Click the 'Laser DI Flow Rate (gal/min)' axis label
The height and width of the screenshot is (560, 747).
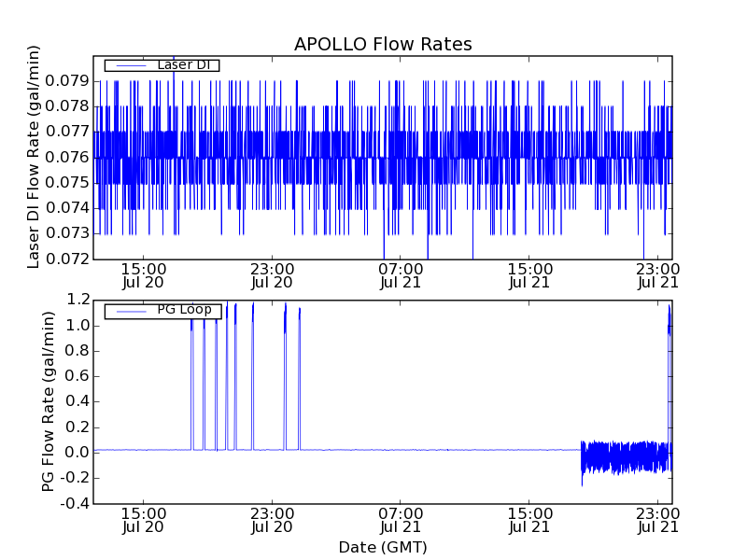coord(33,157)
